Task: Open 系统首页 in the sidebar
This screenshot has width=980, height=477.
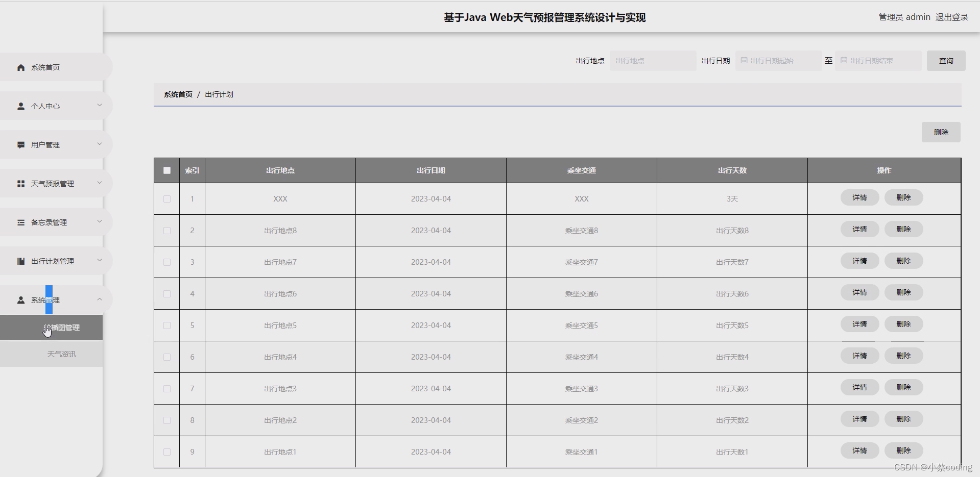Action: pyautogui.click(x=55, y=67)
